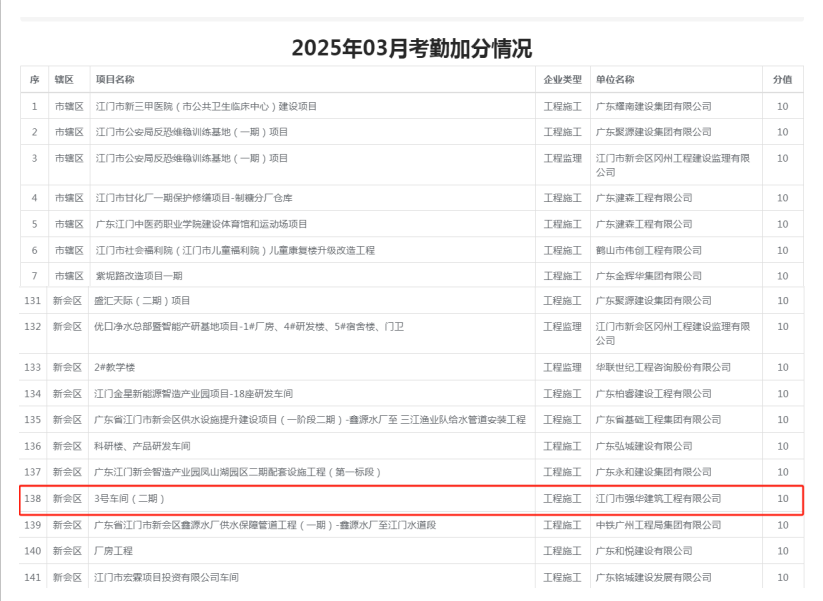
Task: Select row 131's company 广东聚源建设集团有限公司
Action: click(653, 301)
